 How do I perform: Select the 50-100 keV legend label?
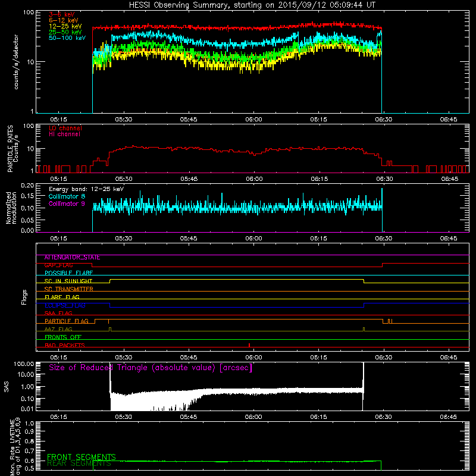67,38
